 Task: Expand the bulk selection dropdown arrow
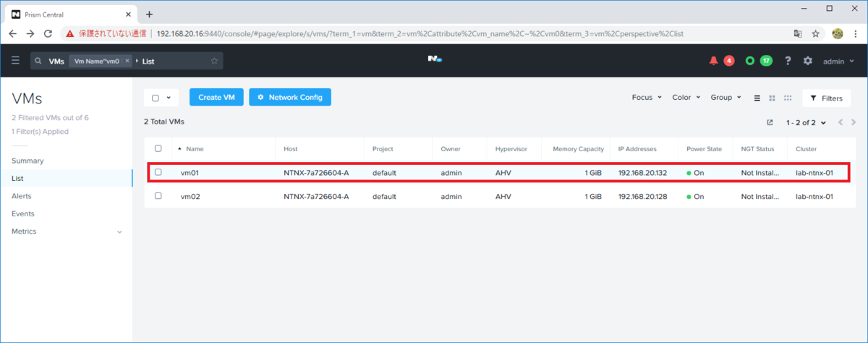(170, 98)
